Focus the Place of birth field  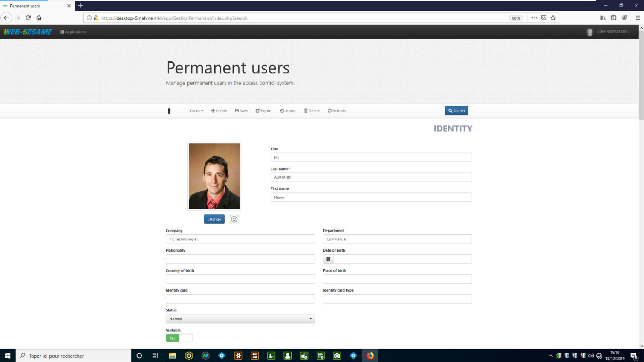(x=397, y=279)
